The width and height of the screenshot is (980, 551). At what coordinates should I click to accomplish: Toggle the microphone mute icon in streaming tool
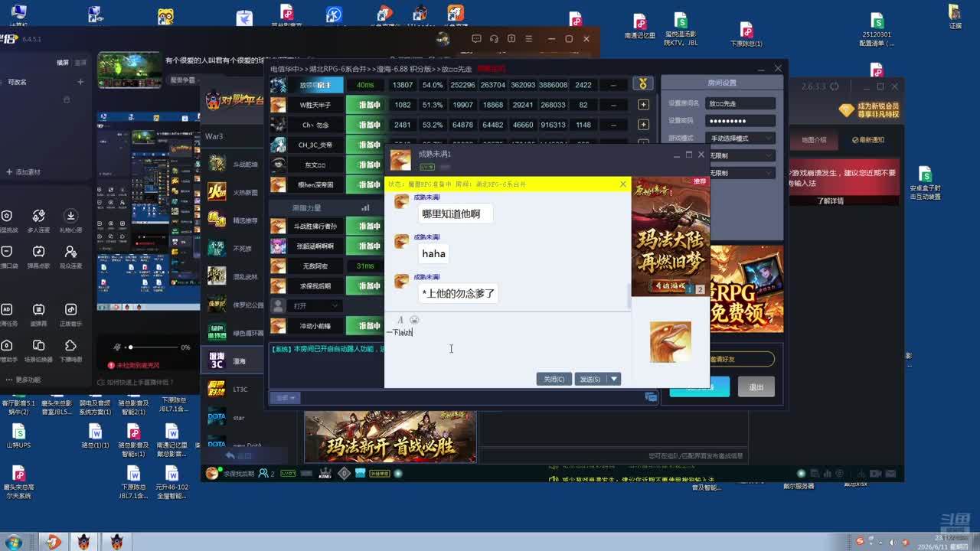[116, 347]
